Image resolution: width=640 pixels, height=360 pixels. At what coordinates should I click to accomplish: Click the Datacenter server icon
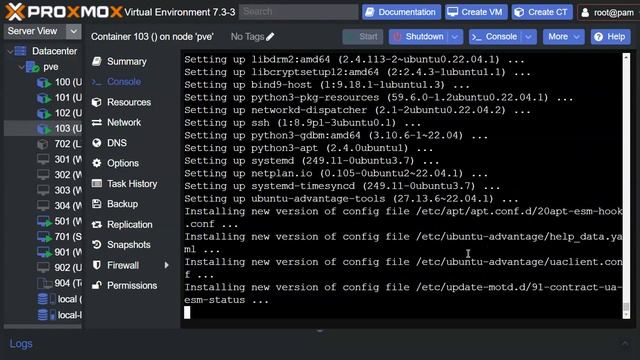tap(20, 51)
